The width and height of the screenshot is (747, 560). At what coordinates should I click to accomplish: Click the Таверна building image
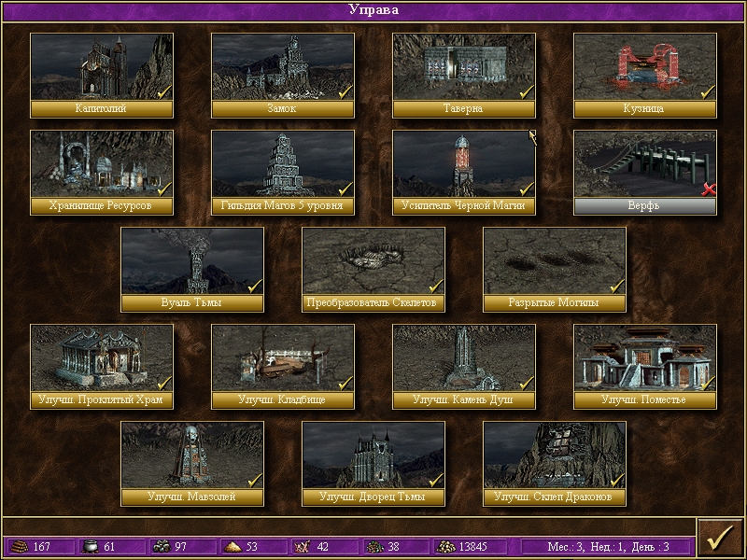click(x=464, y=66)
